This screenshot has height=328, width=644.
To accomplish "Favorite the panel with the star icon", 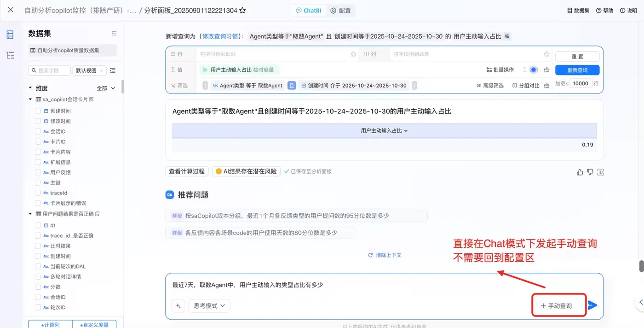I will (242, 10).
